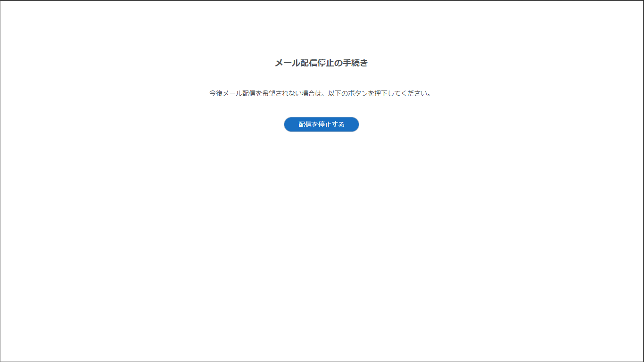The width and height of the screenshot is (644, 362).
Task: Click the white-text 配信を停止する label
Action: point(321,124)
